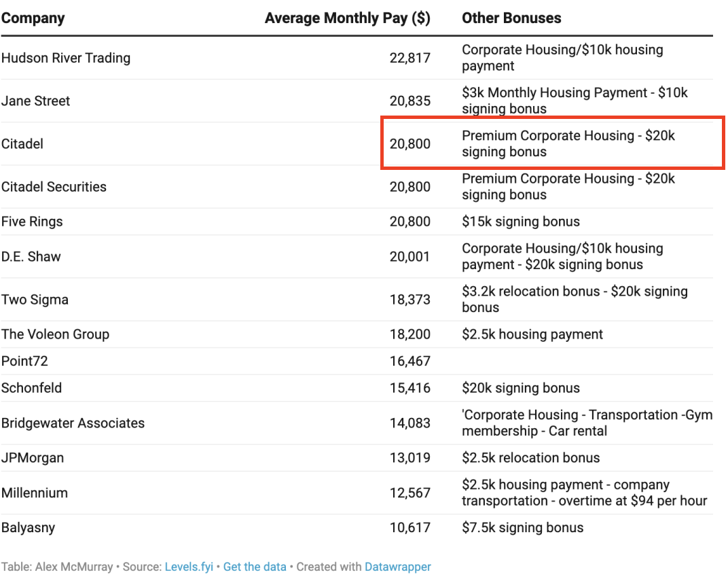
Task: Click the Jane Street company cell
Action: pyautogui.click(x=35, y=101)
